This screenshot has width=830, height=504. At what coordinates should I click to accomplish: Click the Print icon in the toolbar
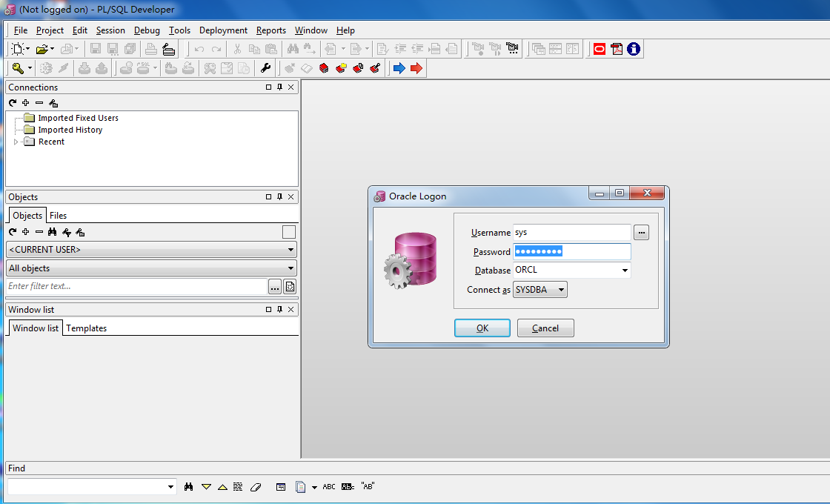[x=151, y=49]
